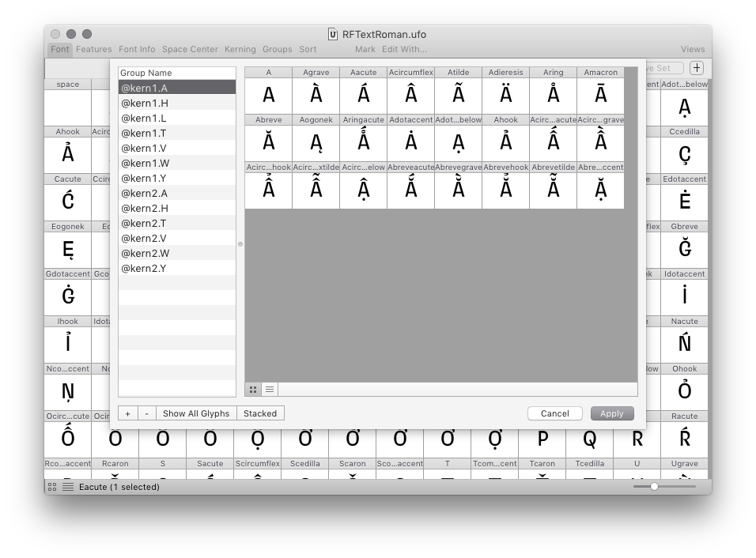Switch groups glyph view to list mode
The height and width of the screenshot is (558, 756).
click(x=270, y=390)
